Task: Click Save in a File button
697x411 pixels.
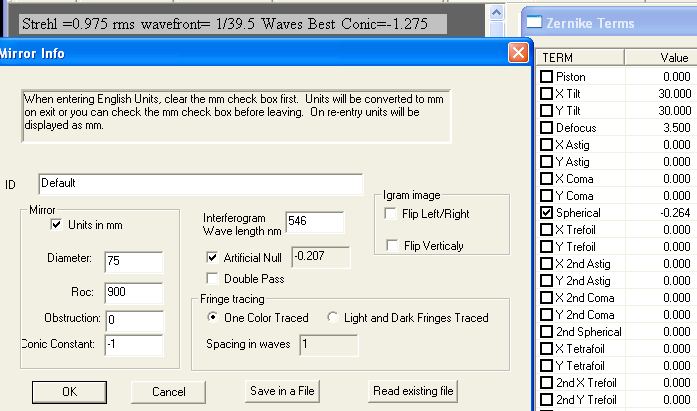Action: tap(282, 391)
